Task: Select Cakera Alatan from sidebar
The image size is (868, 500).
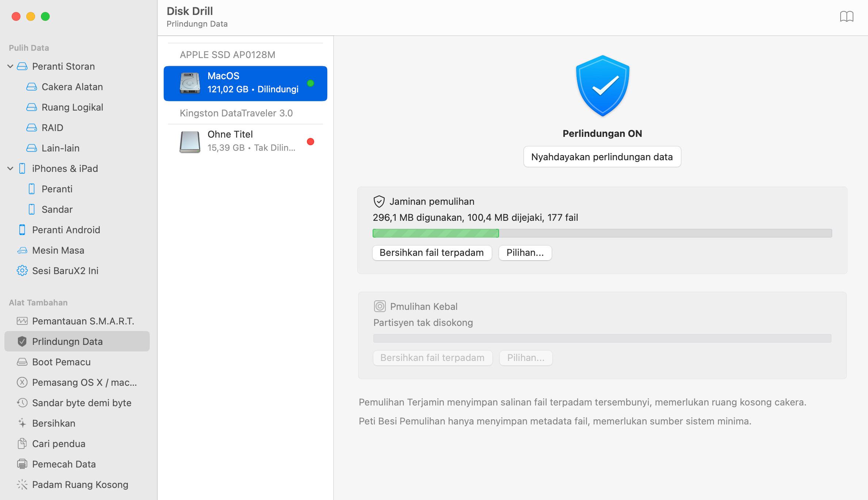Action: point(73,86)
